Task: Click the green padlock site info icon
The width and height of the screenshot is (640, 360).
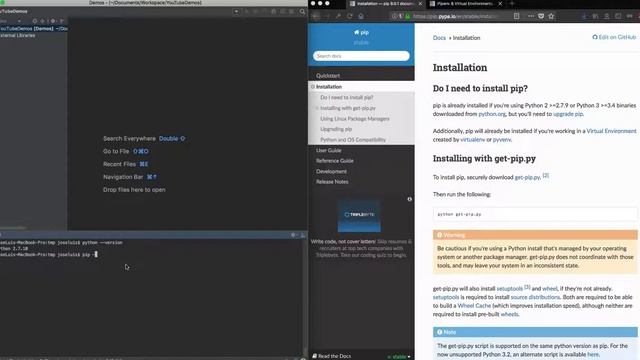Action: 407,16
